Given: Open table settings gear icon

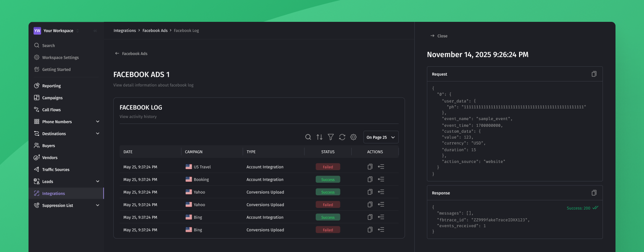Looking at the screenshot, I should coord(353,137).
